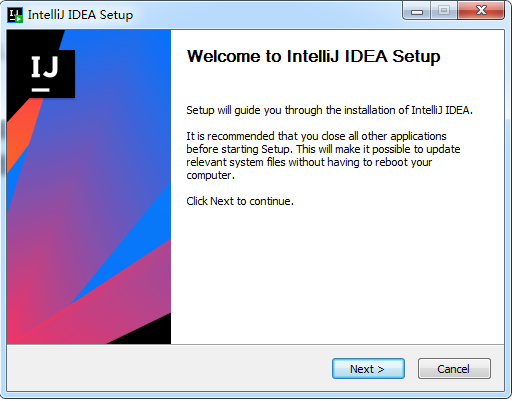Screen dimensions: 512x401
Task: Click the 'IntelliJ IDEA Setup' title bar text
Action: 80,15
